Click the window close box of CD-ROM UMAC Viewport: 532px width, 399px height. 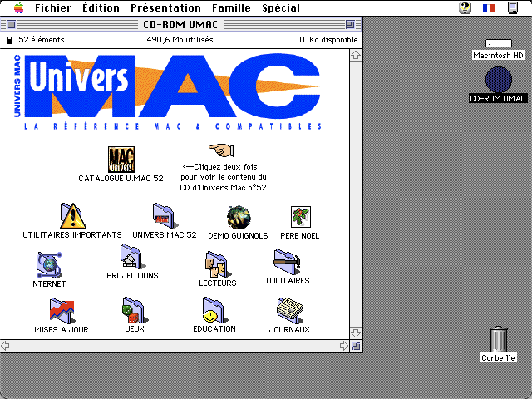click(11, 24)
